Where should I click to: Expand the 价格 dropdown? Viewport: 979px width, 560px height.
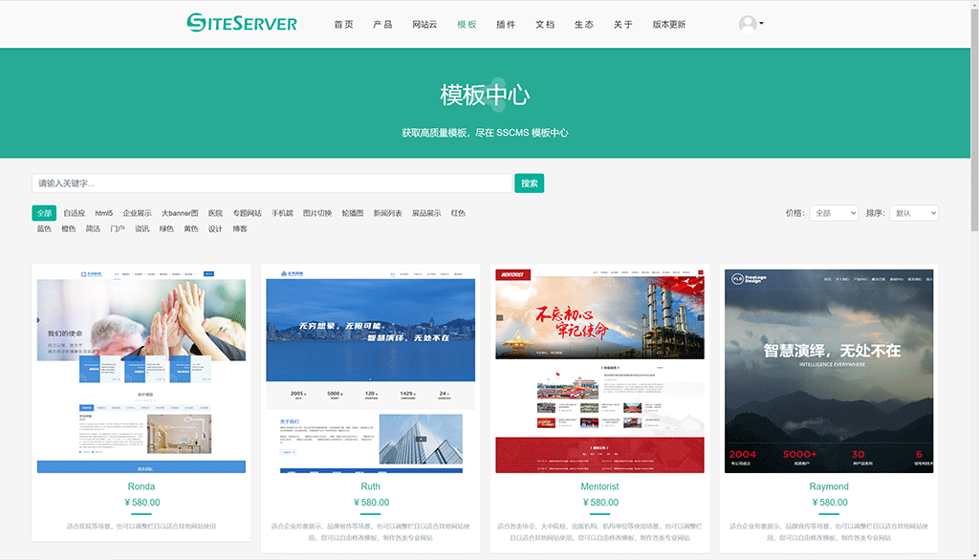tap(833, 213)
